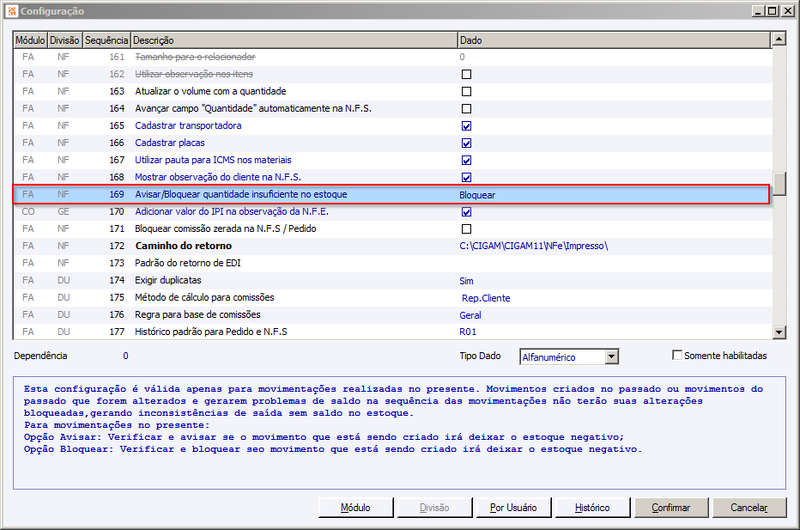Disable Utilizar pauta para ICMS nos materiais
This screenshot has height=530, width=800.
(466, 160)
